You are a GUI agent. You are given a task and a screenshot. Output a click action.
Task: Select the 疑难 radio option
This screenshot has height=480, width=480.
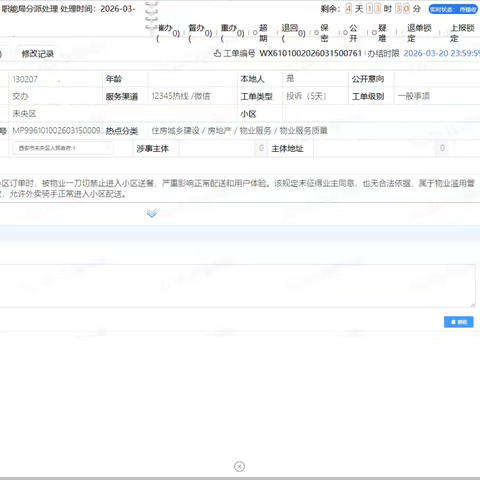(x=374, y=33)
